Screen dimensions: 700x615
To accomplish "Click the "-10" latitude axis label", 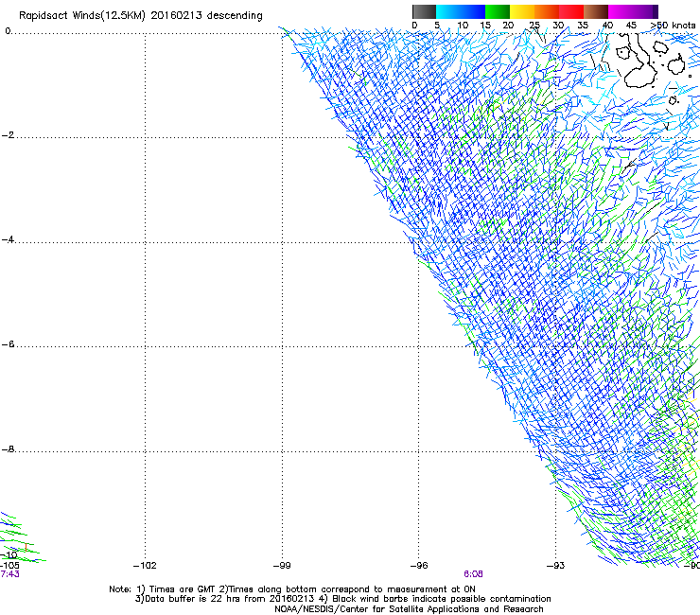I will 9,555.
